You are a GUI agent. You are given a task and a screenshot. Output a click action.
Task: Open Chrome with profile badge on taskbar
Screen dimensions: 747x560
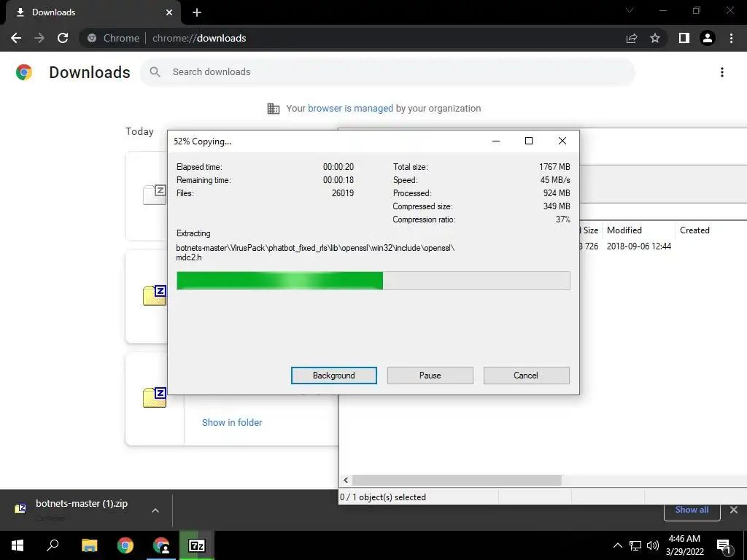click(161, 545)
